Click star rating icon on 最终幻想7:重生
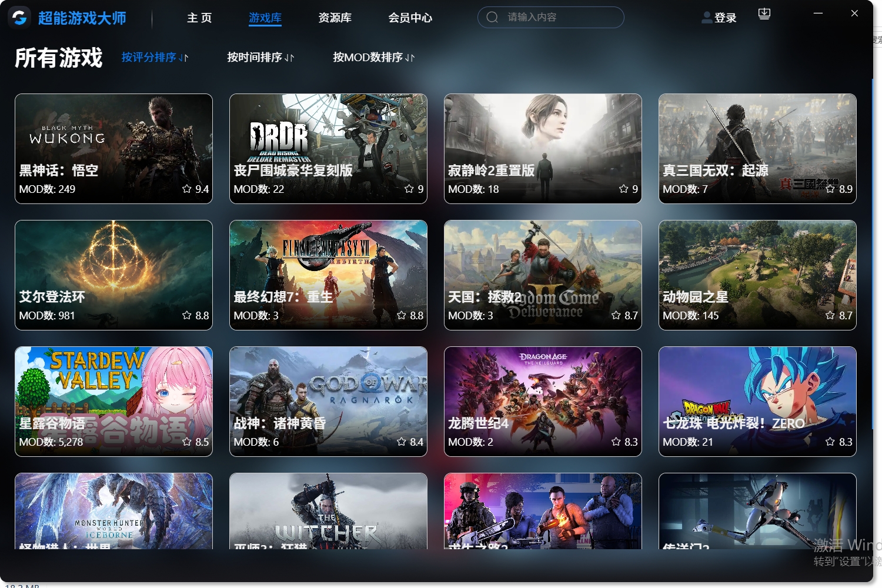The height and width of the screenshot is (588, 882). 402,315
